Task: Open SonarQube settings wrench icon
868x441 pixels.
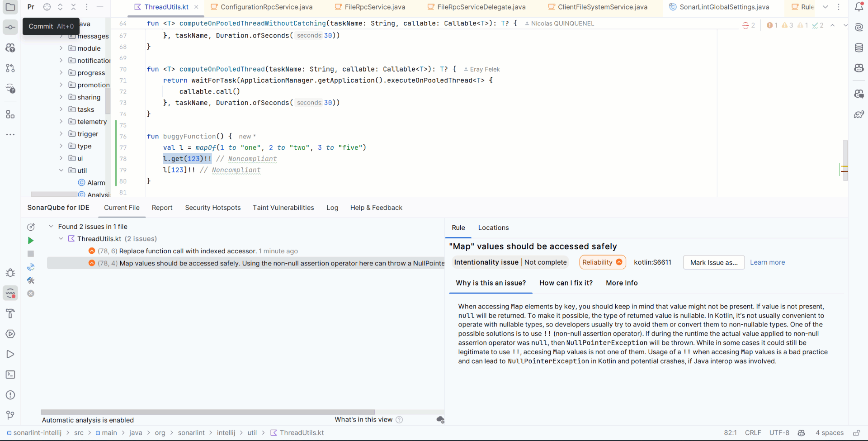Action: click(31, 280)
